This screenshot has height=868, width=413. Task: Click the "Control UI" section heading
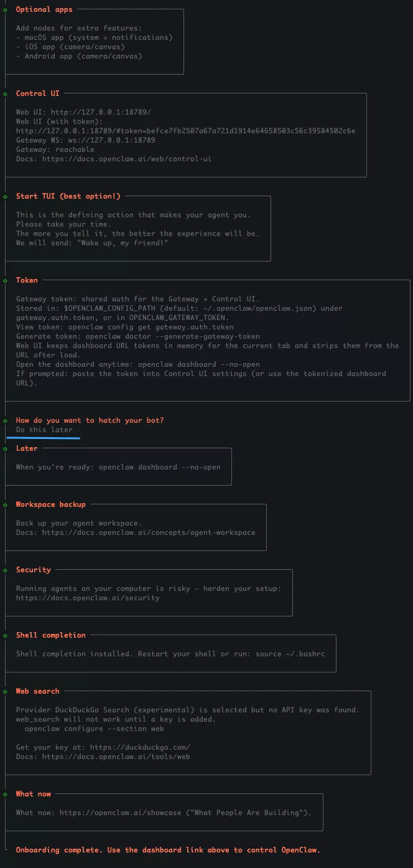pyautogui.click(x=38, y=93)
